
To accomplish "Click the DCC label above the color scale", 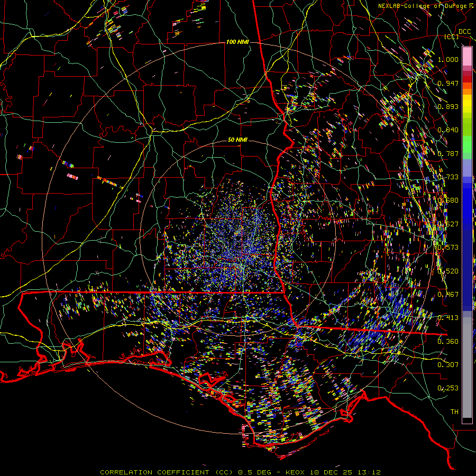I will pos(465,32).
